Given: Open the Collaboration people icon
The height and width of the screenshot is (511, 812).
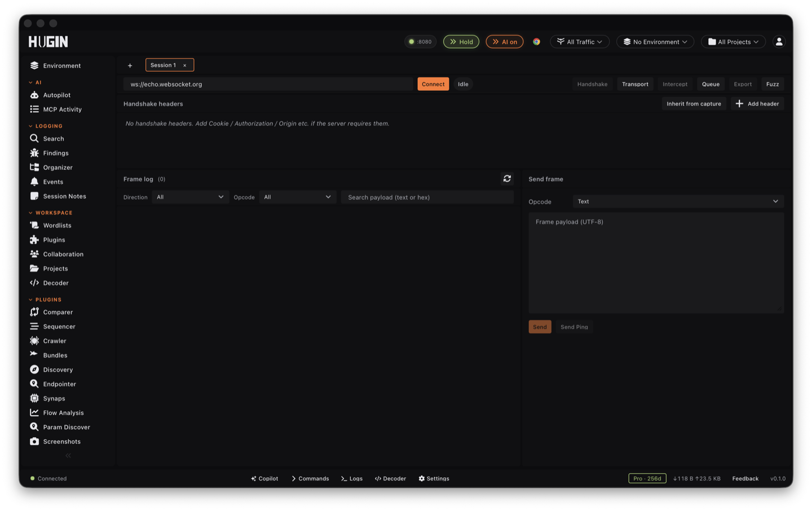Looking at the screenshot, I should [34, 254].
